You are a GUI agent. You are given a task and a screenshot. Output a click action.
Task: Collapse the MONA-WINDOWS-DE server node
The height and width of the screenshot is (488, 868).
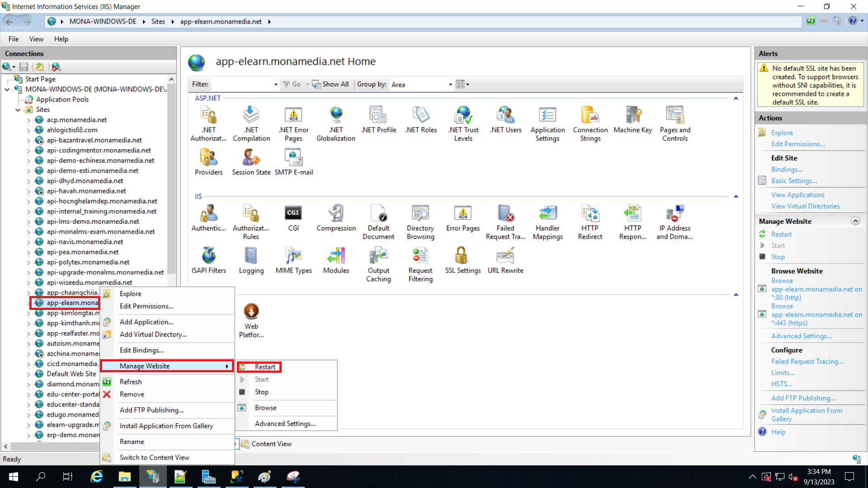7,89
